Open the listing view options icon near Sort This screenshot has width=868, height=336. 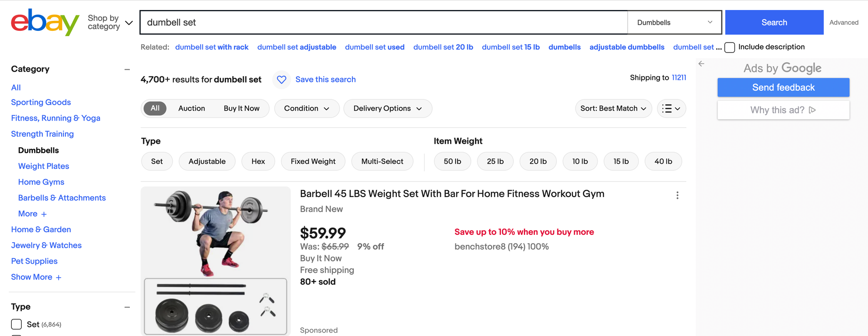[x=671, y=109]
